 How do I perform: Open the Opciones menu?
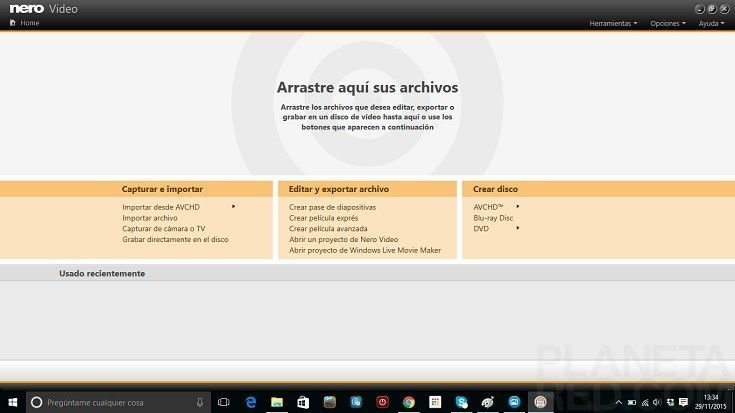coord(667,23)
